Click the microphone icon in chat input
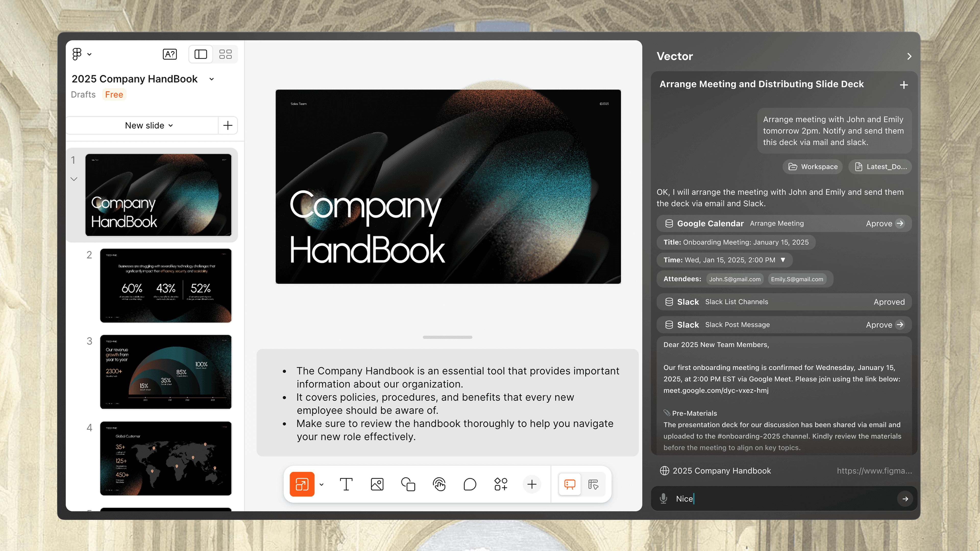This screenshot has width=980, height=551. [x=664, y=498]
